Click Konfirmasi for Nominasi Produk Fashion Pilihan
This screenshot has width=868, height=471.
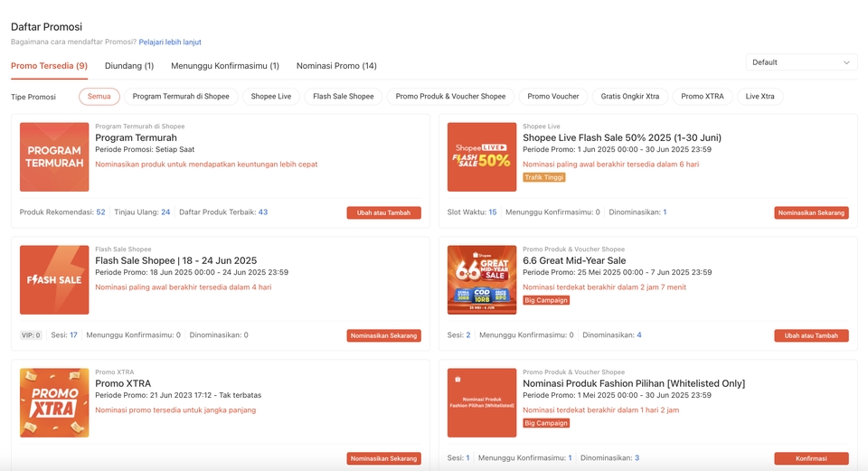point(811,458)
